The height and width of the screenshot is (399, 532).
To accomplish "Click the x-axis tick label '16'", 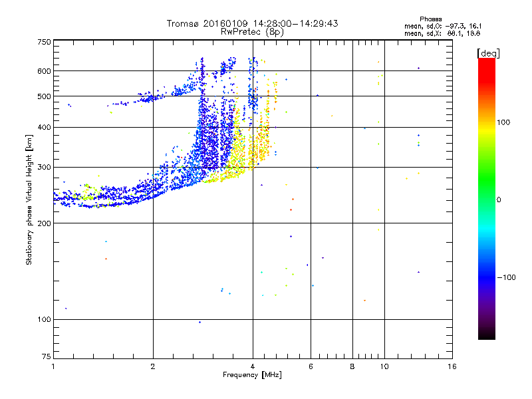I will coord(452,366).
